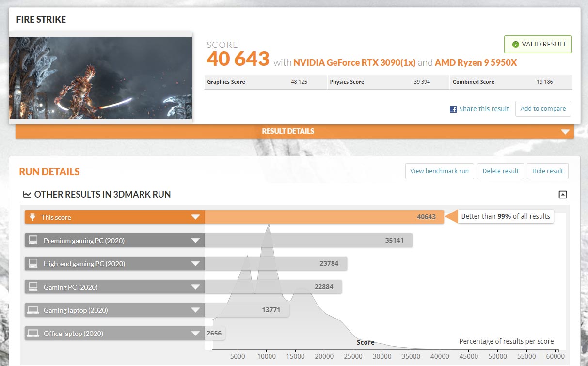Image resolution: width=588 pixels, height=366 pixels.
Task: Click the Score axis label on the chart
Action: coord(366,342)
